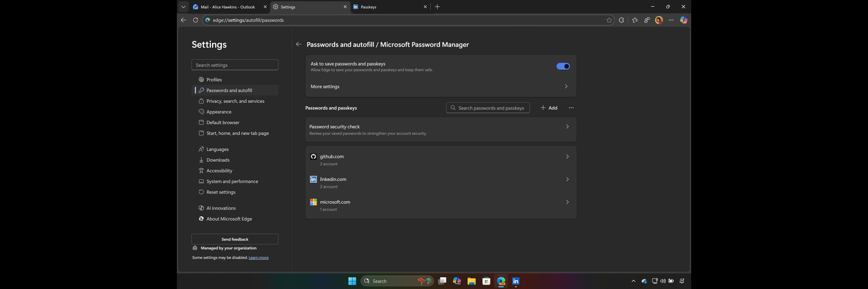Open OneDrive tray icon
Image resolution: width=868 pixels, height=289 pixels.
644,281
